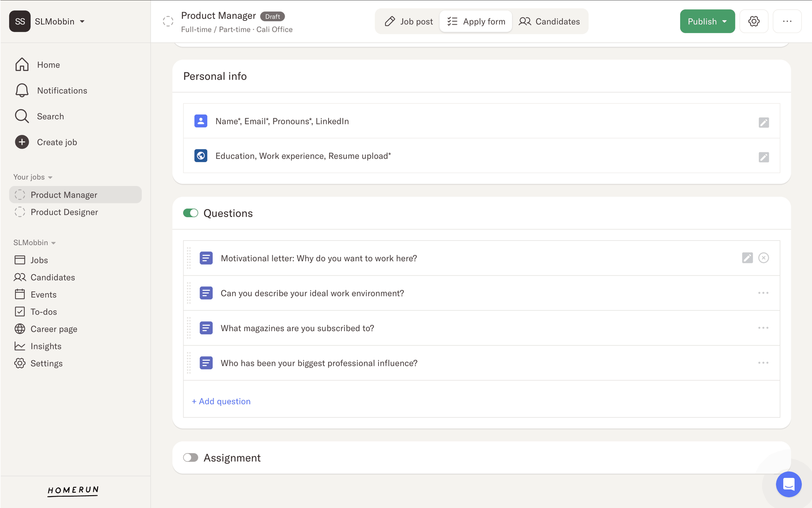Click 'What magazines are you subscribed to?'
The width and height of the screenshot is (812, 508).
pyautogui.click(x=297, y=328)
